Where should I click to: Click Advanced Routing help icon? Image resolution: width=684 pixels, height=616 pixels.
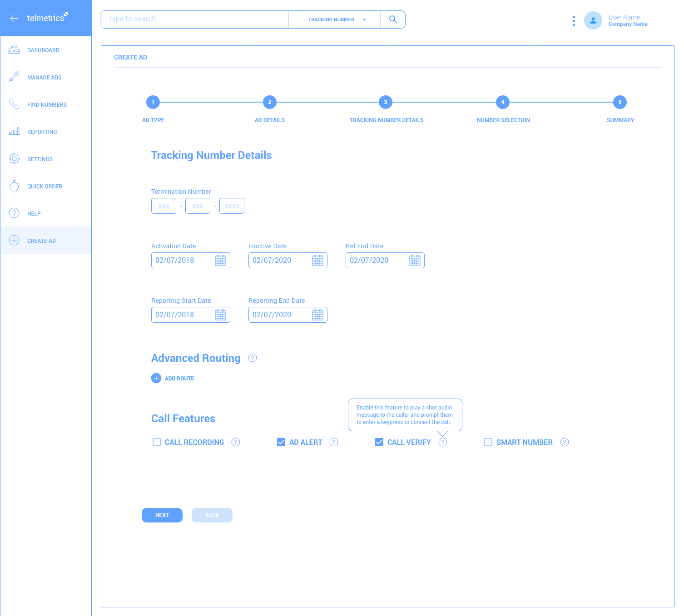[x=253, y=358]
